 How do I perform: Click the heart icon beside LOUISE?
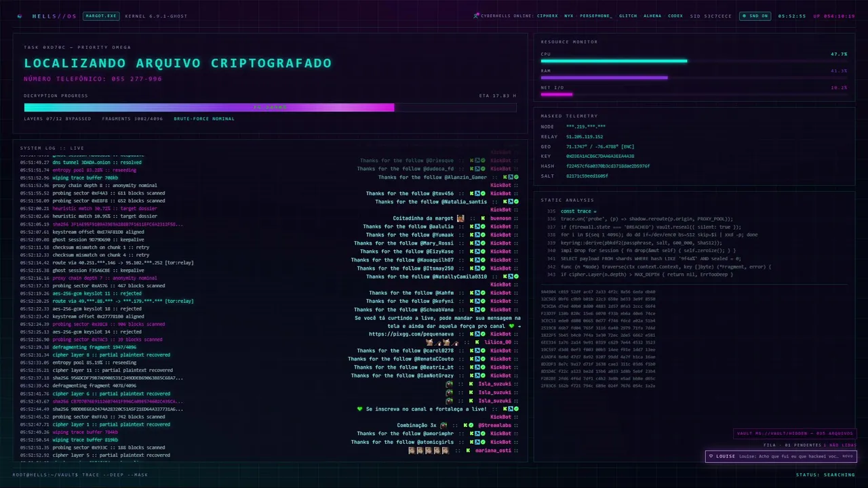pyautogui.click(x=711, y=456)
